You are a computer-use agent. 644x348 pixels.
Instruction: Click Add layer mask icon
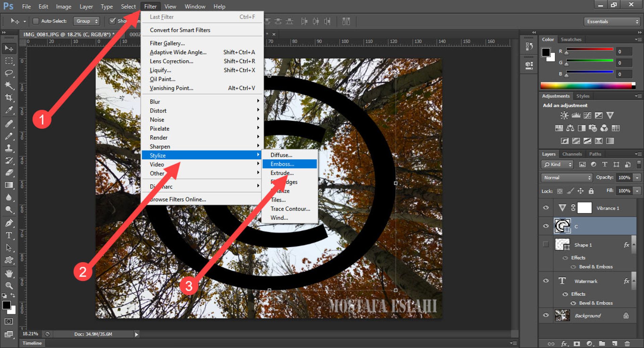click(x=577, y=344)
